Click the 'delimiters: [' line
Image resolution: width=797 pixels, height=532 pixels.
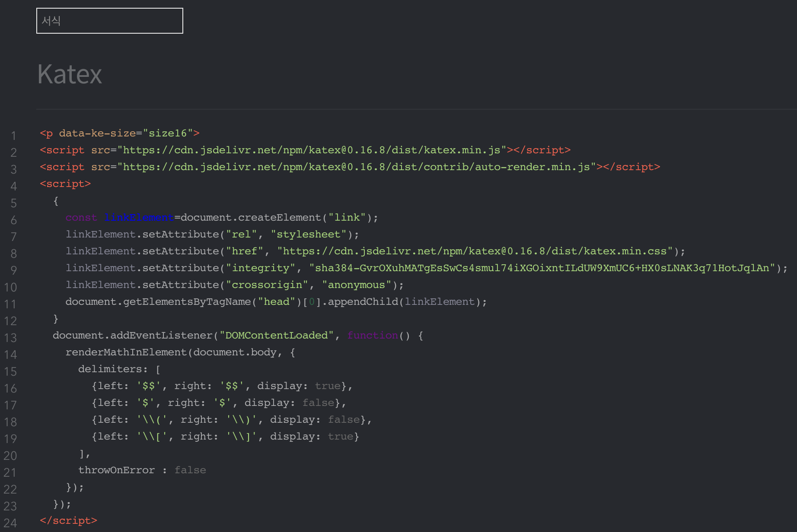tap(119, 369)
